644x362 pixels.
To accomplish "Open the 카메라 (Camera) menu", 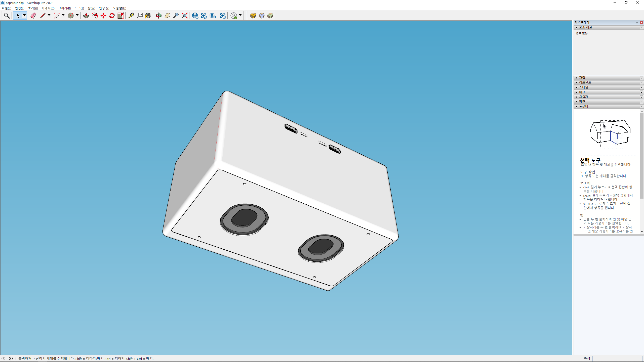I will tap(48, 8).
